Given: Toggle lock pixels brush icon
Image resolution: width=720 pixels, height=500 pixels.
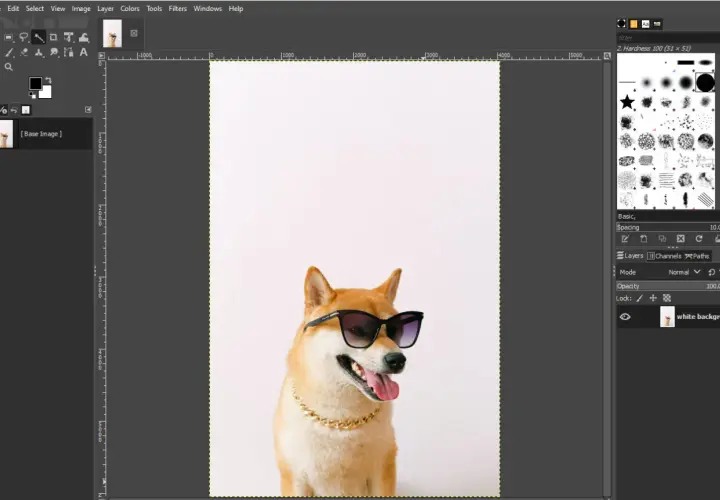Looking at the screenshot, I should click(640, 298).
